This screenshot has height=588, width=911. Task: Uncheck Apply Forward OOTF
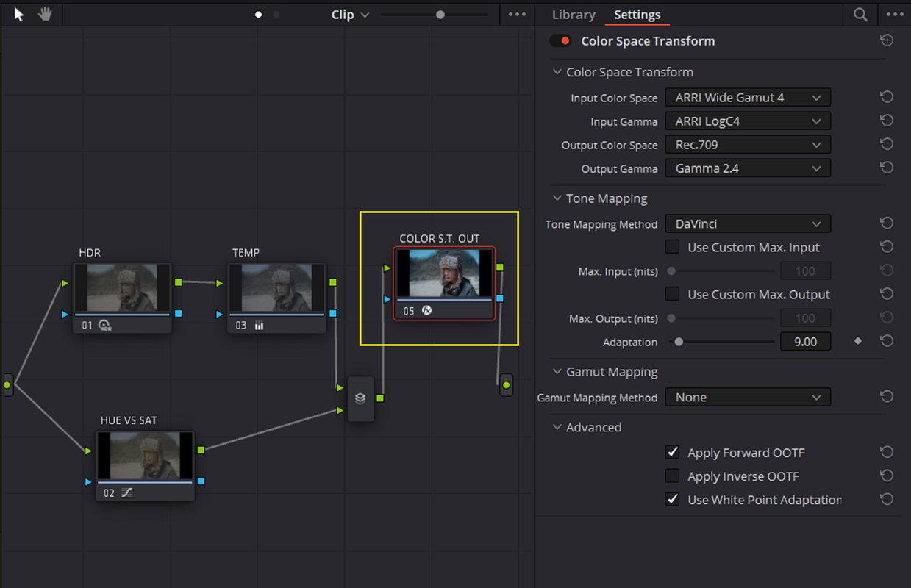(x=672, y=452)
